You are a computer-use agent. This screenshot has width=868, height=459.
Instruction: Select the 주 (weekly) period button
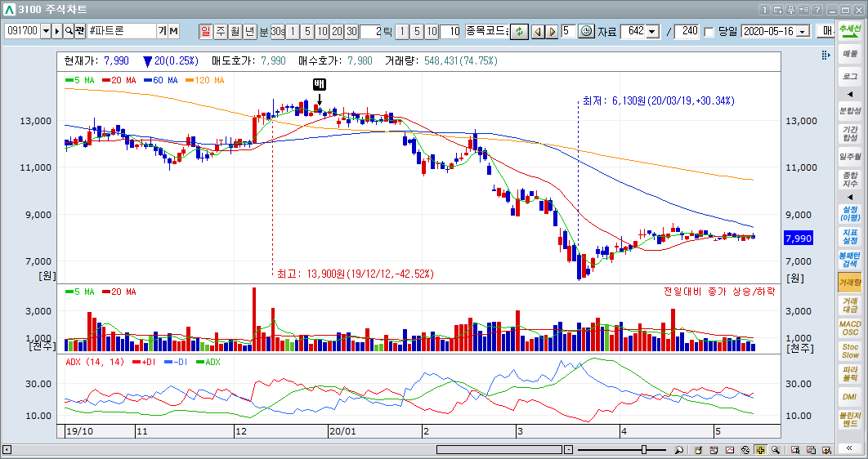(221, 32)
